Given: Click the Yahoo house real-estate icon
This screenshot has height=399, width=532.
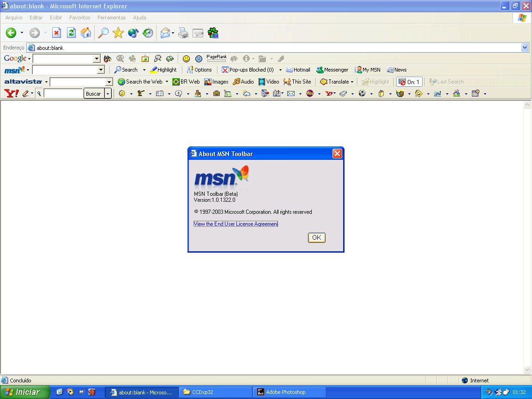Looking at the screenshot, I should [456, 93].
